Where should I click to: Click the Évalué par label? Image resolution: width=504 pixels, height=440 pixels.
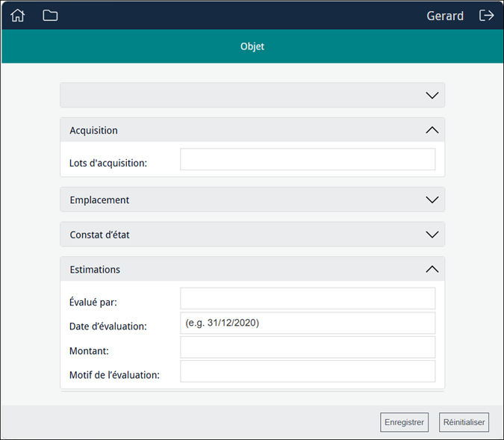click(93, 302)
